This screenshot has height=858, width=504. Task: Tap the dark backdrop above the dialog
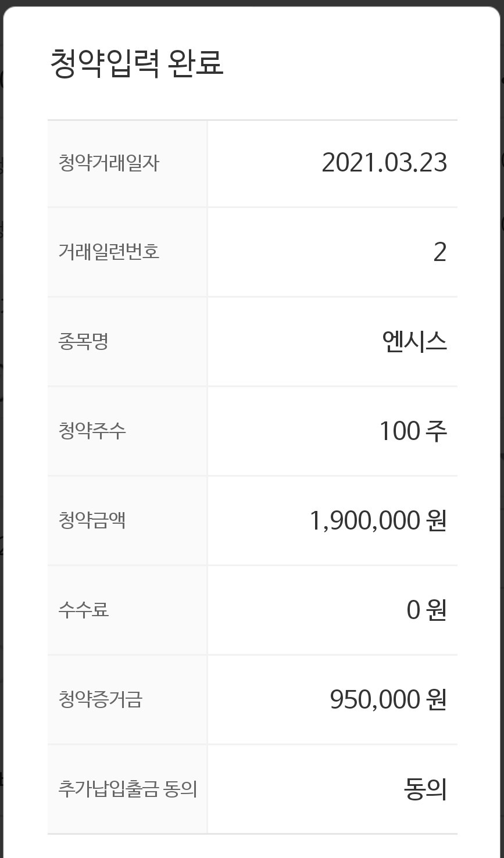coord(252,2)
